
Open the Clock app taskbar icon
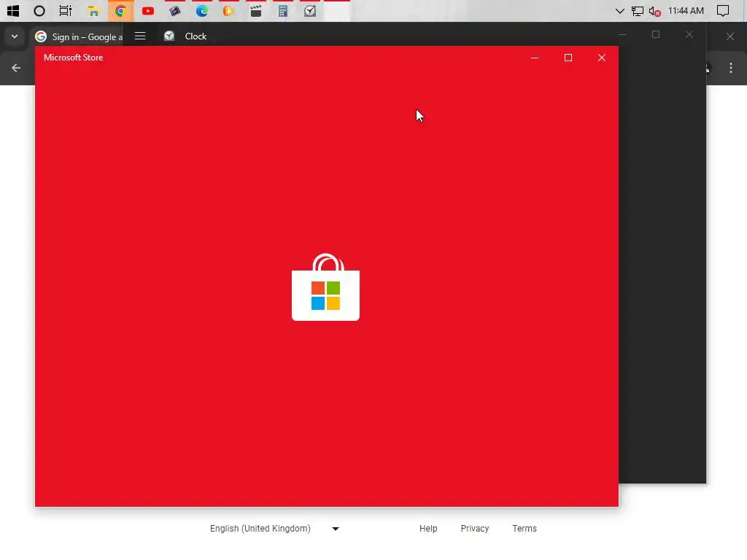[x=309, y=11]
